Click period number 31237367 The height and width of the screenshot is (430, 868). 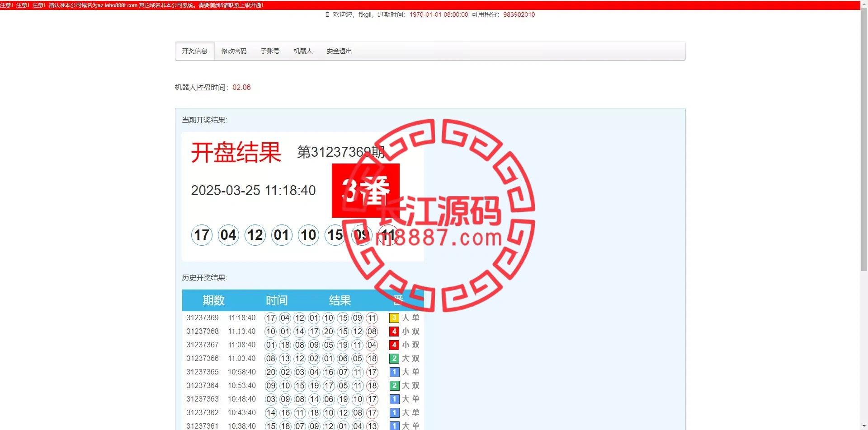pyautogui.click(x=203, y=345)
